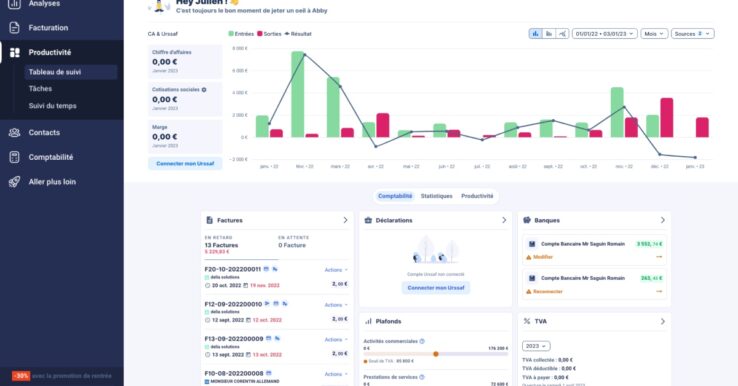Toggle the Résultat legend line
Screen dimensions: 738x386
pos(298,34)
